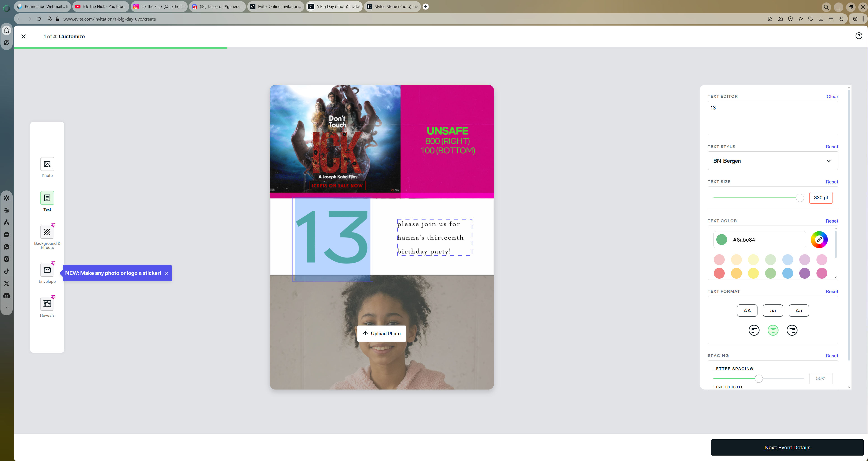868x461 pixels.
Task: Click the letter spacing slider handle
Action: coord(759,379)
